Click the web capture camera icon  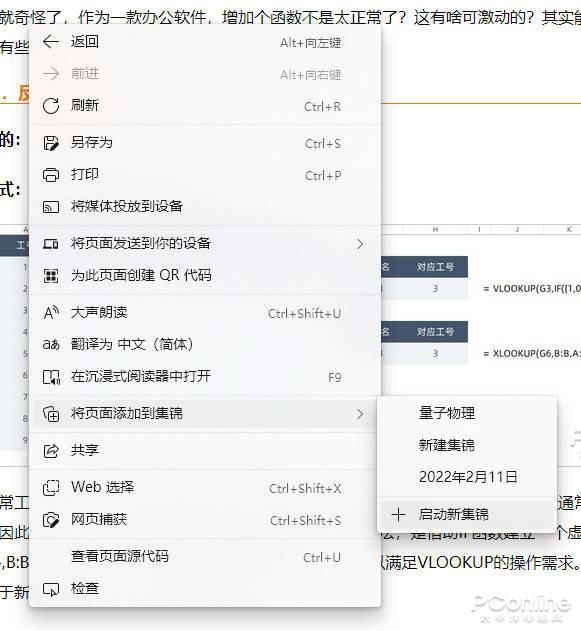51,520
